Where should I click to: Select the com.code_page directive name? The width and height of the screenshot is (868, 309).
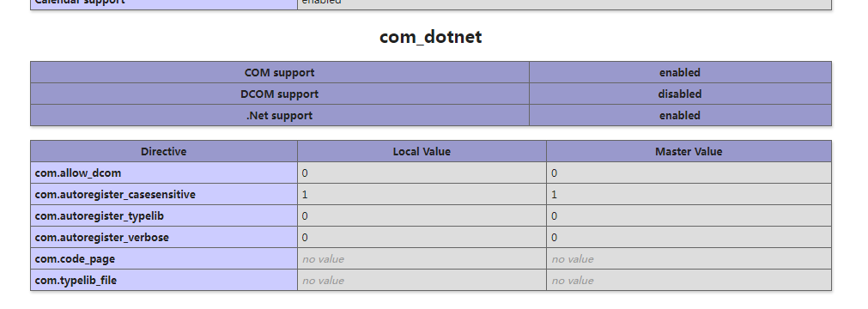(75, 259)
